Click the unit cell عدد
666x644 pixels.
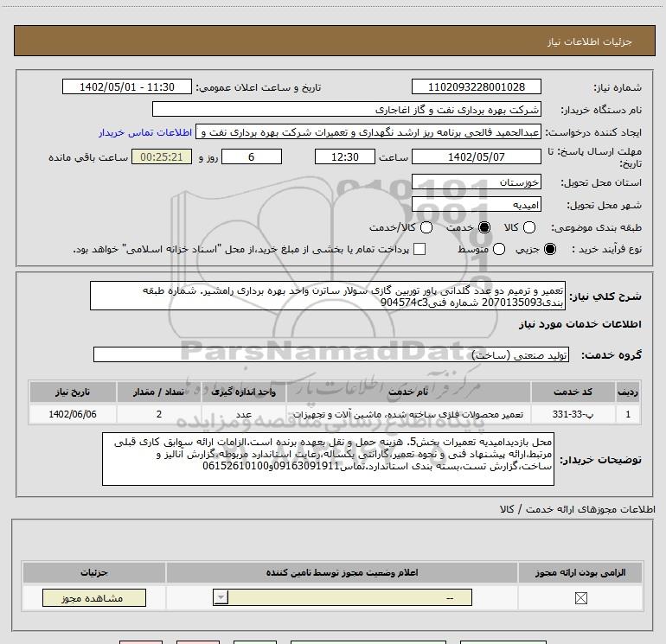[x=243, y=414]
